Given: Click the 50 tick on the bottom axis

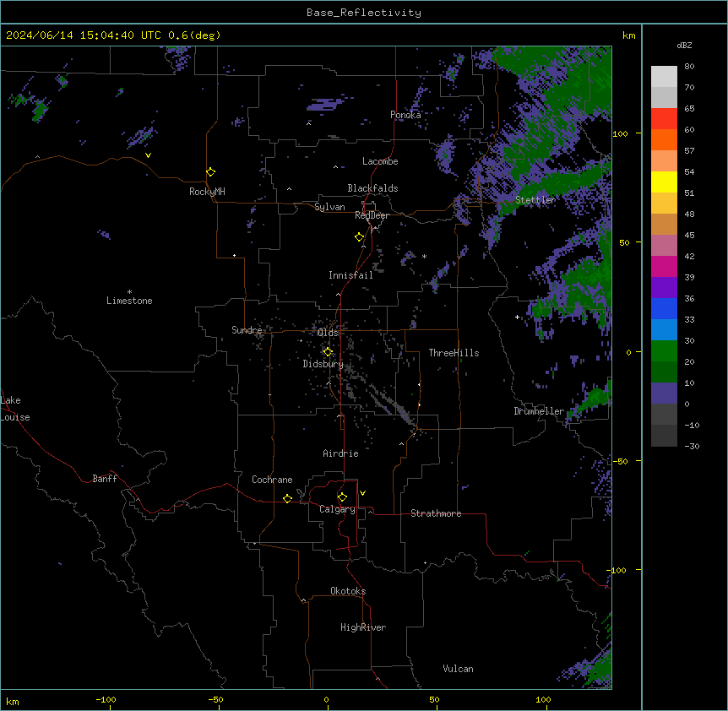Looking at the screenshot, I should (434, 699).
